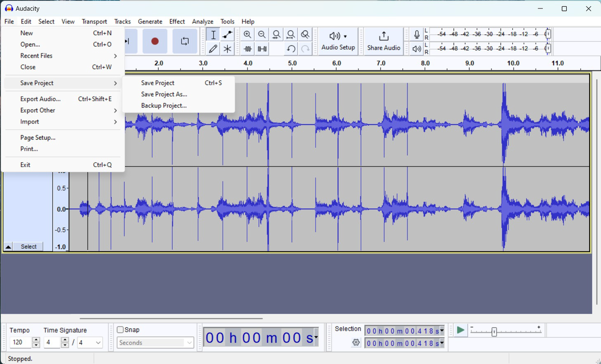Image resolution: width=601 pixels, height=364 pixels.
Task: Choose Backup Project from the submenu
Action: (164, 106)
